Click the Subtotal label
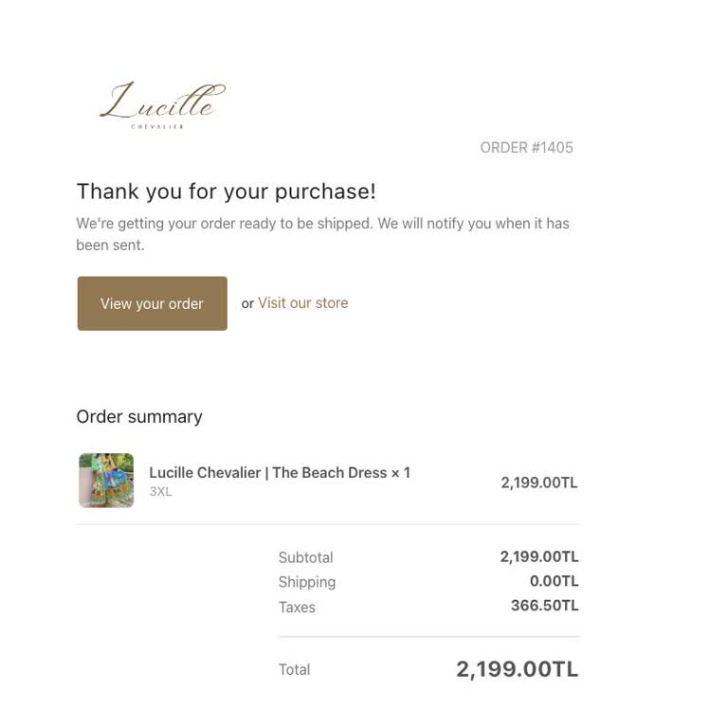The height and width of the screenshot is (728, 728). 305,557
